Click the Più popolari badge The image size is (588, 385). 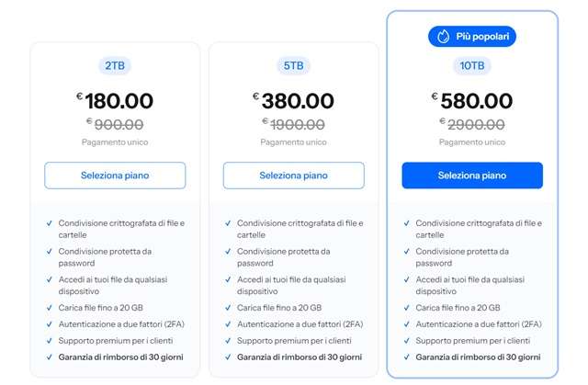pos(472,37)
